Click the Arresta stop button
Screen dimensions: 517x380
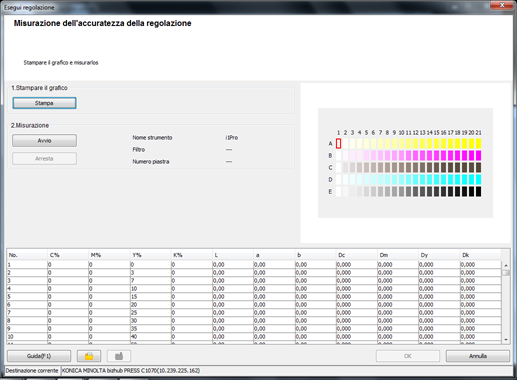click(44, 159)
